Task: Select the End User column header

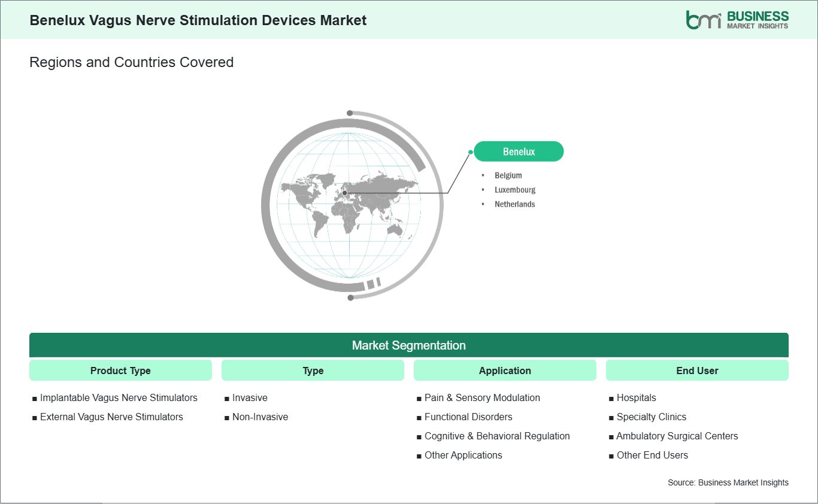Action: click(x=697, y=371)
